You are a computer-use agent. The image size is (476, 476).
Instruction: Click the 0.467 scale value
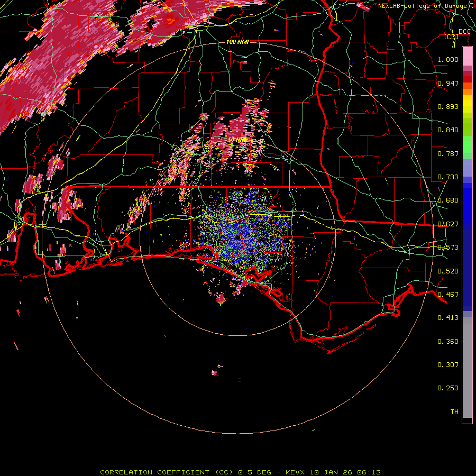click(x=448, y=295)
